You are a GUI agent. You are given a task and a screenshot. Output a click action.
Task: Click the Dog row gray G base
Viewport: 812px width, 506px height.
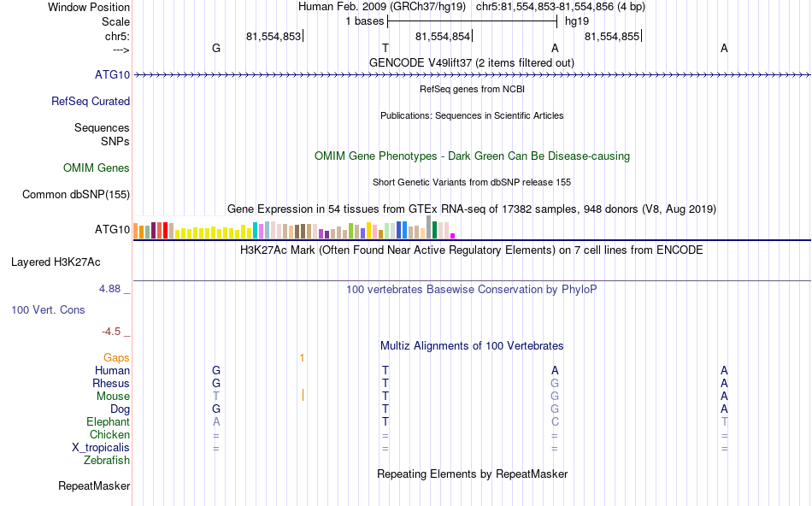tap(555, 409)
